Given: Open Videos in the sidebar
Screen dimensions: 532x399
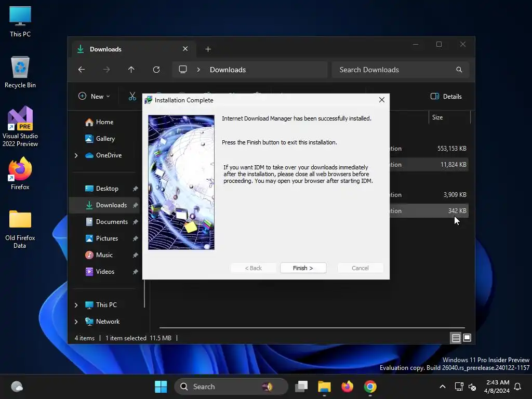Looking at the screenshot, I should (x=105, y=271).
